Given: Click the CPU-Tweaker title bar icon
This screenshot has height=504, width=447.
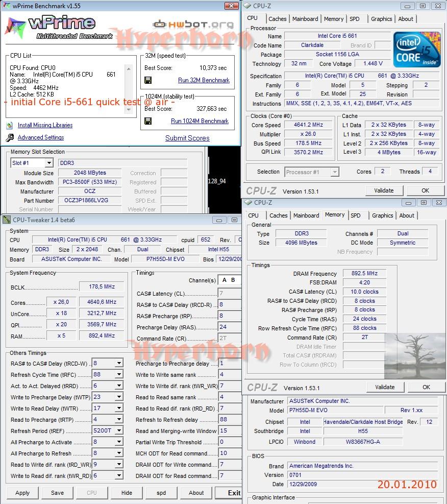Looking at the screenshot, I should point(7,220).
